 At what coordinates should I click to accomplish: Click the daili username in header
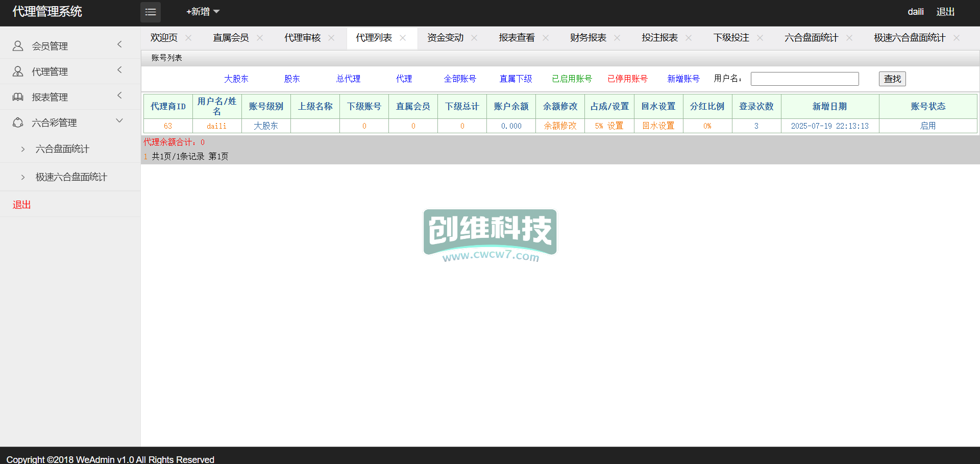tap(916, 12)
